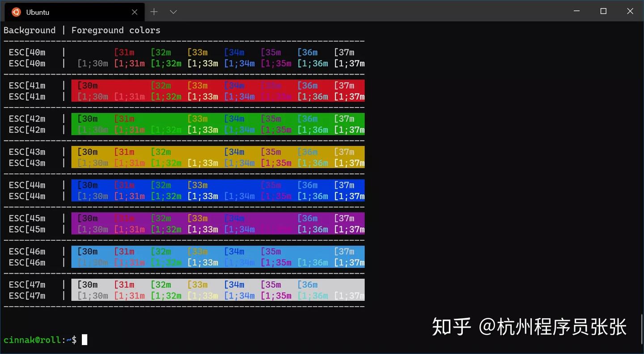This screenshot has height=354, width=644.
Task: Click gray [1;30m on the black background
Action: point(93,64)
